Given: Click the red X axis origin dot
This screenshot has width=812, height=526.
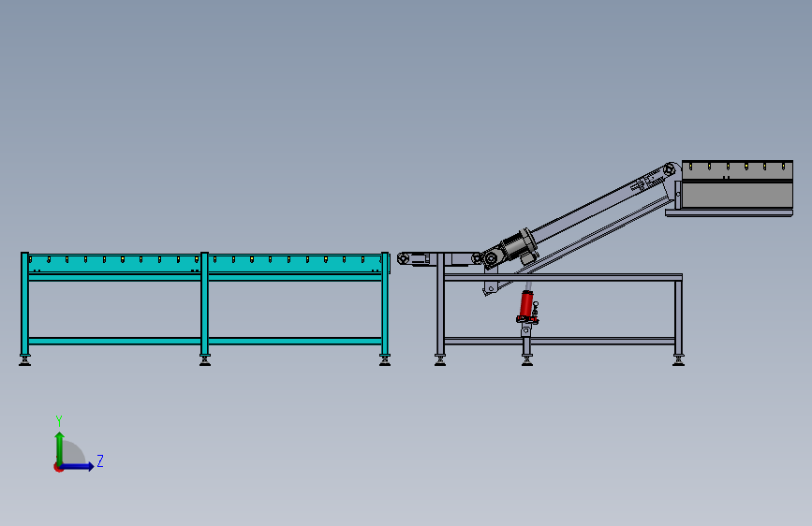Looking at the screenshot, I should pyautogui.click(x=58, y=467).
